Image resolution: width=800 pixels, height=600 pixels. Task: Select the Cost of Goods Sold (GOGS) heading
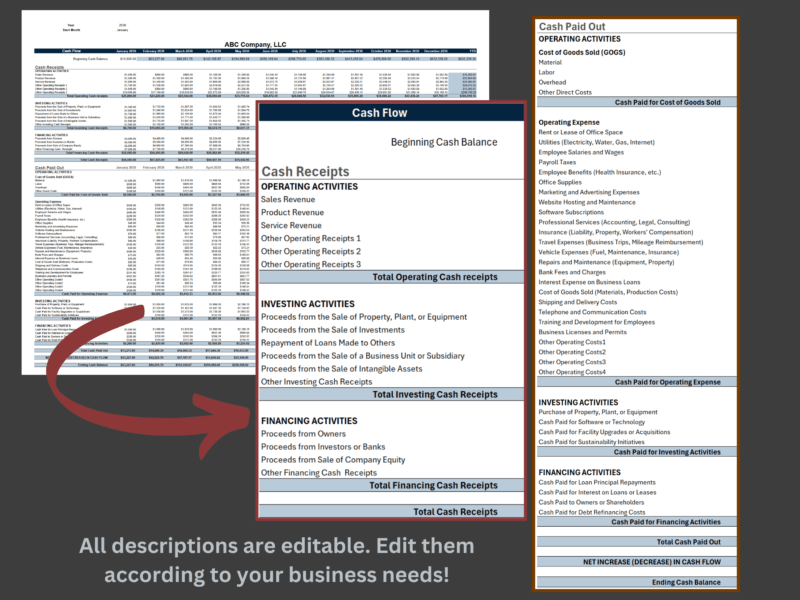pyautogui.click(x=582, y=52)
